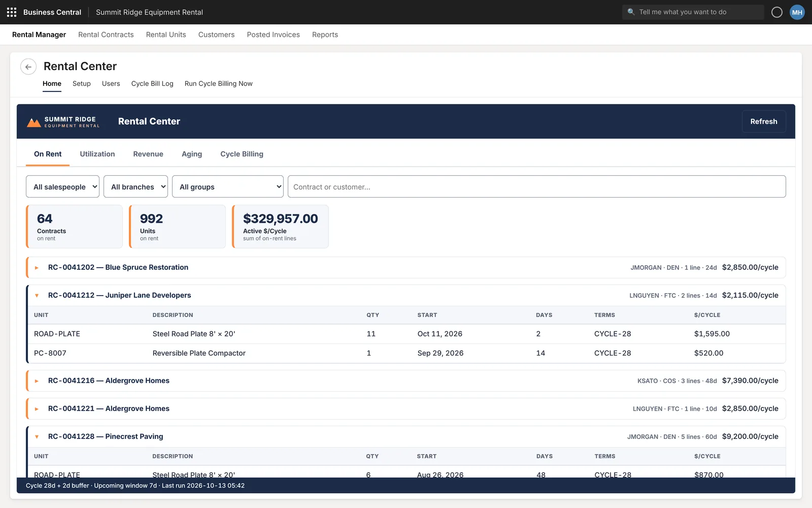Click the Refresh button
The width and height of the screenshot is (812, 508).
tap(764, 121)
